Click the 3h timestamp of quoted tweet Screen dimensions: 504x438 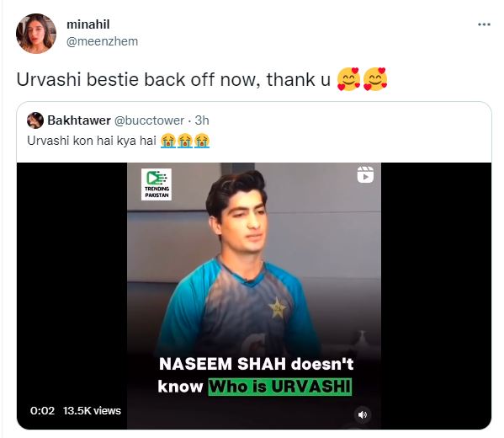(202, 120)
